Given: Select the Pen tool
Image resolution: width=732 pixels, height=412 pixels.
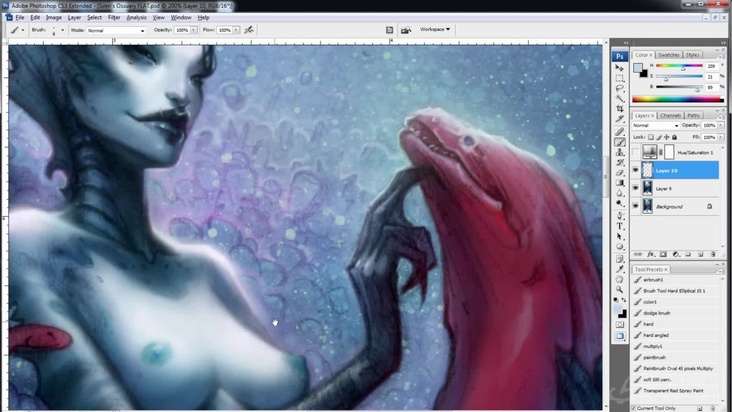Looking at the screenshot, I should [619, 216].
